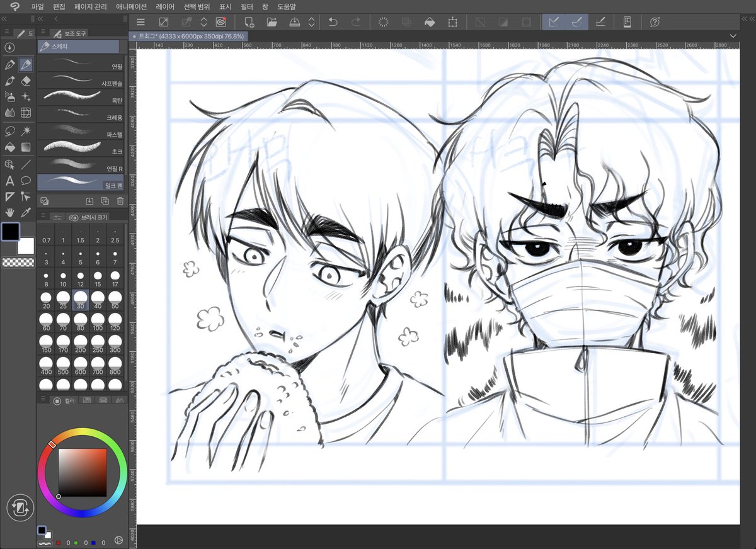Image resolution: width=756 pixels, height=549 pixels.
Task: Open the 편집 menu
Action: coord(59,6)
